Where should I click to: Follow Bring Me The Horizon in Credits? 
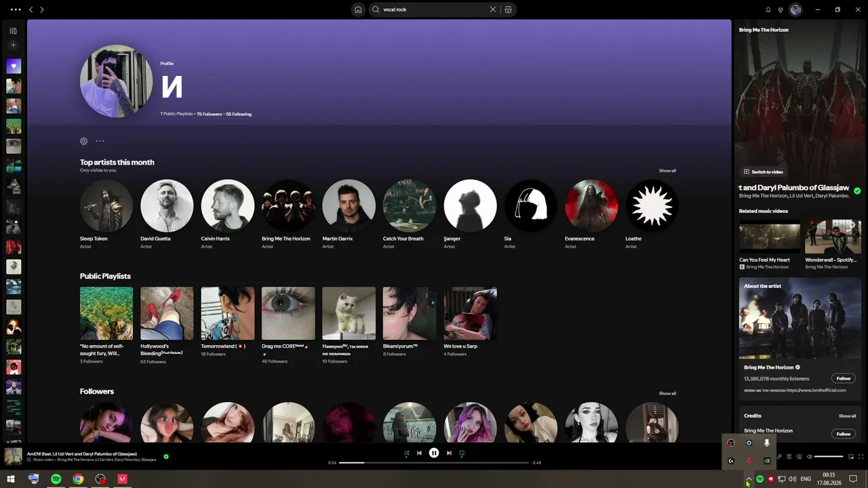pos(843,434)
